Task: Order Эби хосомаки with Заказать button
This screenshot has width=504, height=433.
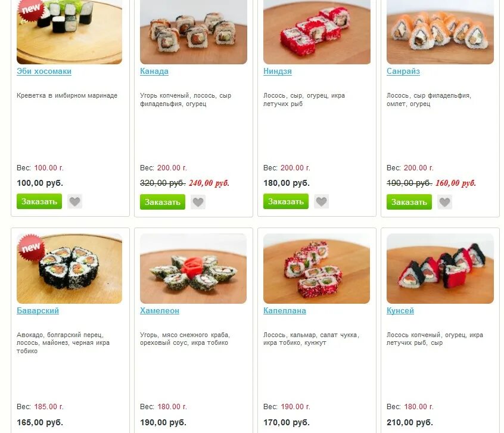Action: 39,201
